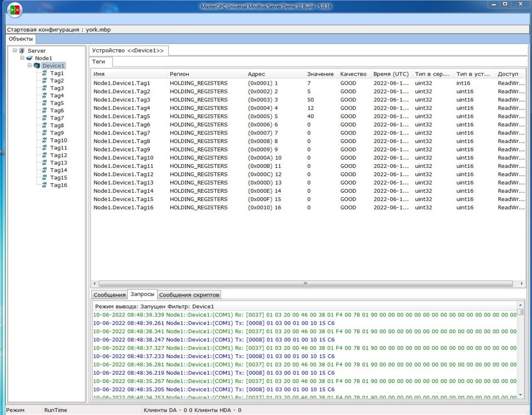This screenshot has width=532, height=415.
Task: Click the Device1 icon in the tree
Action: [37, 66]
